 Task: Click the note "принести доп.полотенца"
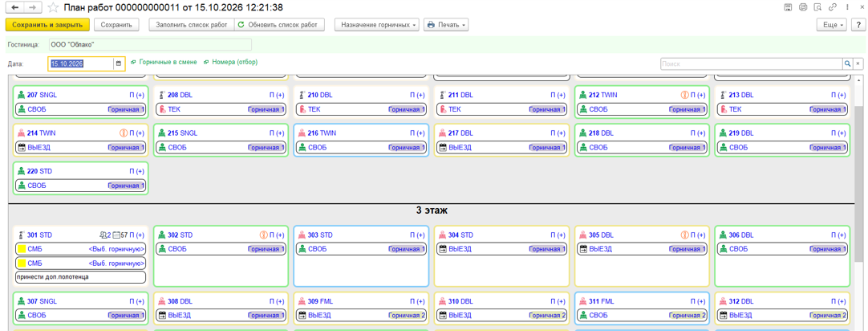point(79,276)
